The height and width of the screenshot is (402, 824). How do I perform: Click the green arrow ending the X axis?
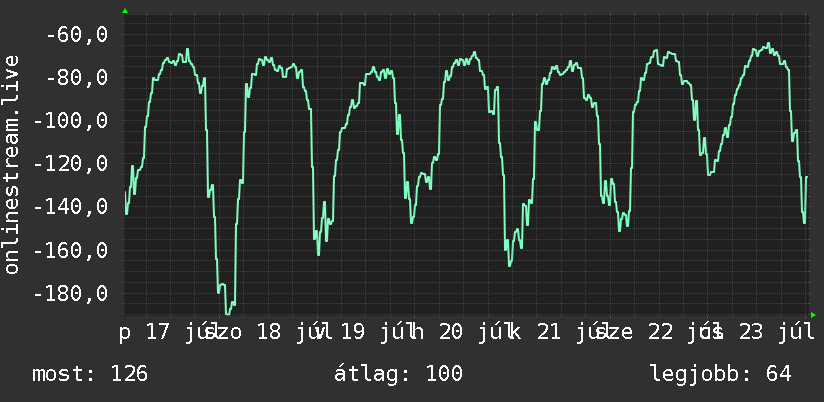pyautogui.click(x=813, y=315)
